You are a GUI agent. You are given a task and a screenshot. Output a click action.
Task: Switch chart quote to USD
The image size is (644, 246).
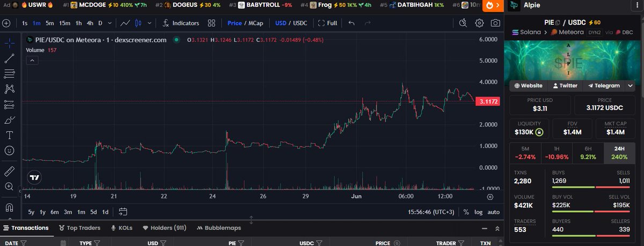click(281, 23)
